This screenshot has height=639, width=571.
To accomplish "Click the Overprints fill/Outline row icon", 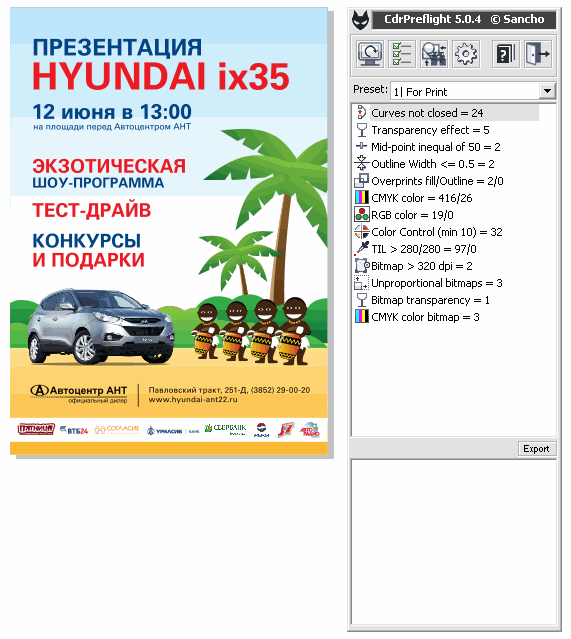I will pos(361,181).
